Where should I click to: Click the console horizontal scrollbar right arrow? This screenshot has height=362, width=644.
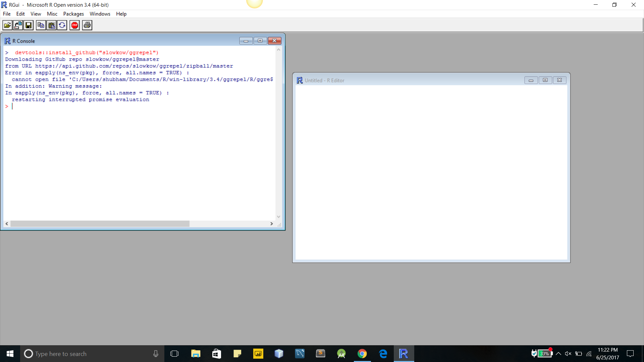(272, 224)
